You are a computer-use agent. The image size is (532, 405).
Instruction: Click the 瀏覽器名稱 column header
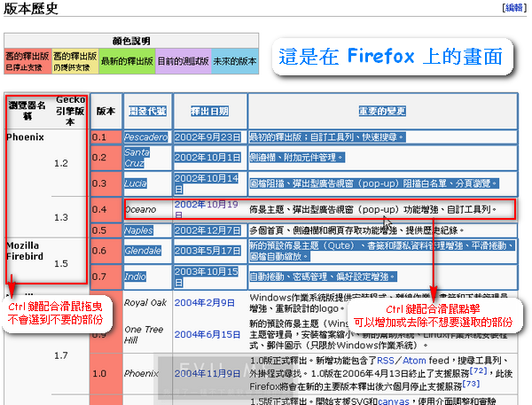click(27, 111)
